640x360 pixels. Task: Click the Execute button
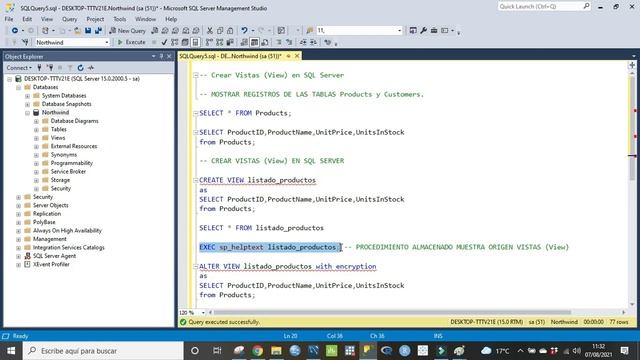pyautogui.click(x=131, y=42)
